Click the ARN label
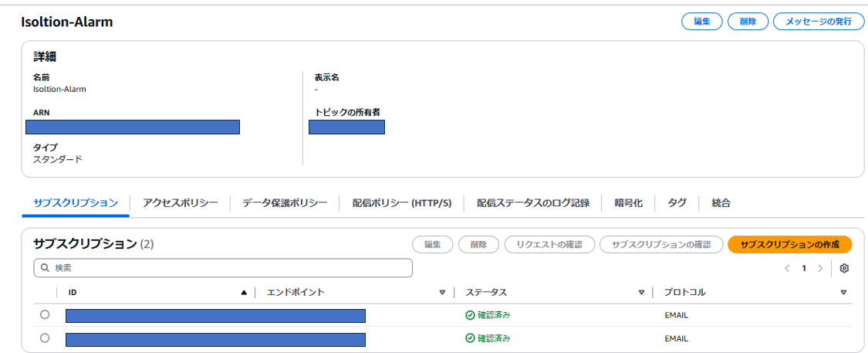Screen dimensions: 868x353 pos(42,113)
